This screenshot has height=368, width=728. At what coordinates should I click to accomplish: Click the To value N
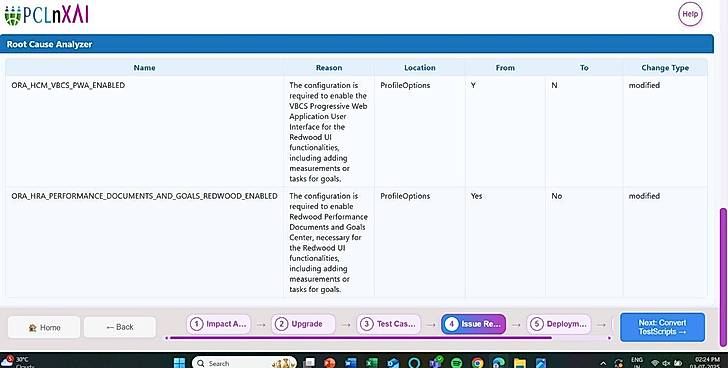(x=554, y=85)
